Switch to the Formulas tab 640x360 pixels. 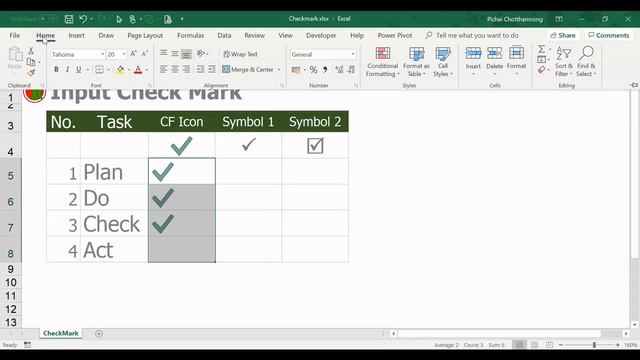tap(191, 36)
